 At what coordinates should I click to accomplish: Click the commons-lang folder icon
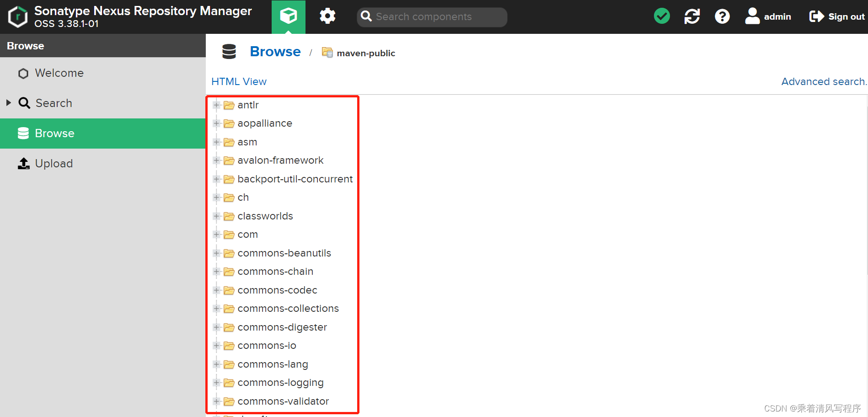click(x=229, y=364)
